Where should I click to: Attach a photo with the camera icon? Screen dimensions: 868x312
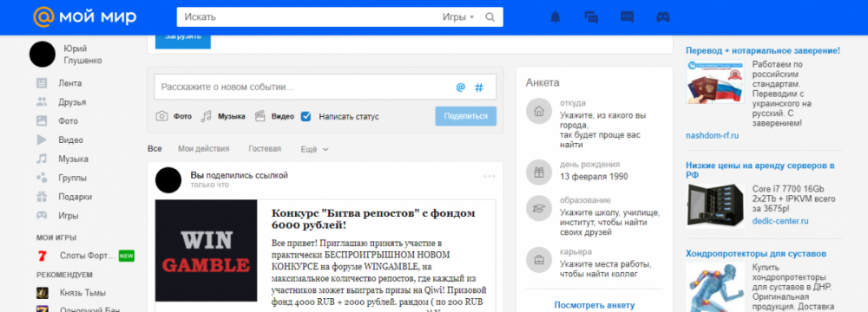point(161,116)
